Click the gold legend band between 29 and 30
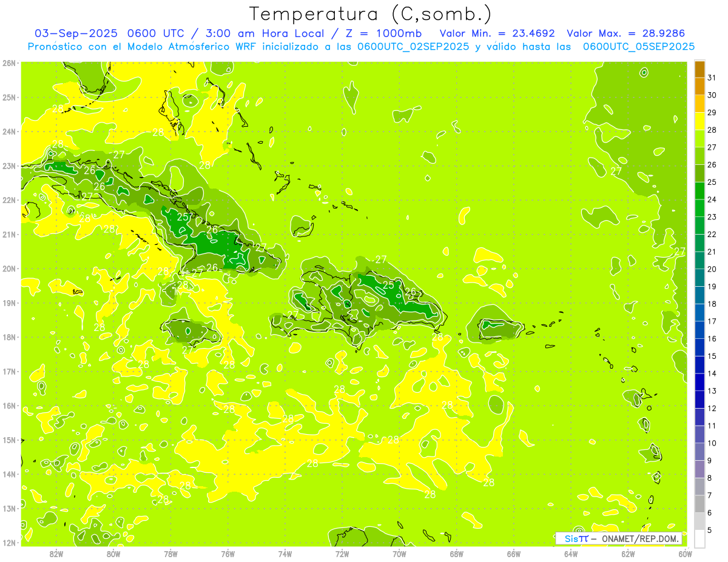Viewport: 728px width, 562px height. click(x=699, y=104)
